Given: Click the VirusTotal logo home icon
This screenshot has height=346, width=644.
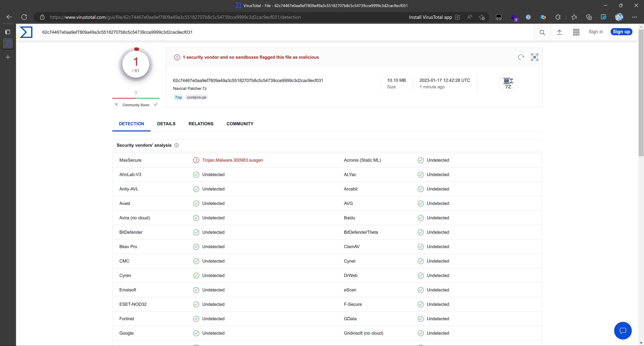Looking at the screenshot, I should tap(26, 32).
